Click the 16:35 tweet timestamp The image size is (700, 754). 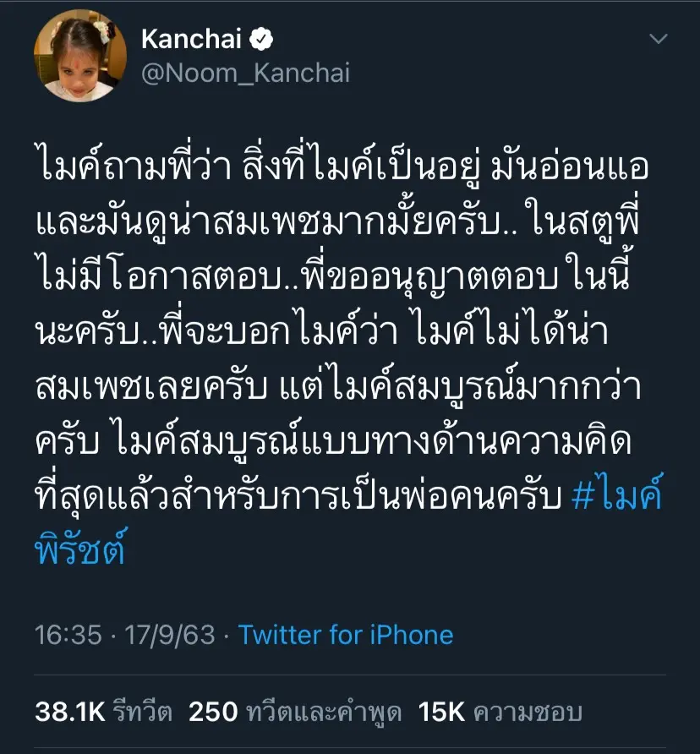[x=68, y=634]
